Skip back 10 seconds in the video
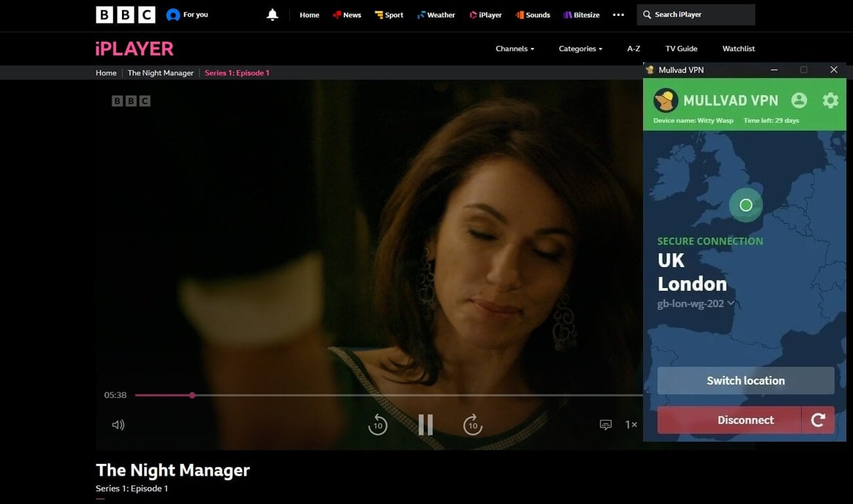Viewport: 853px width, 504px height. pyautogui.click(x=378, y=425)
